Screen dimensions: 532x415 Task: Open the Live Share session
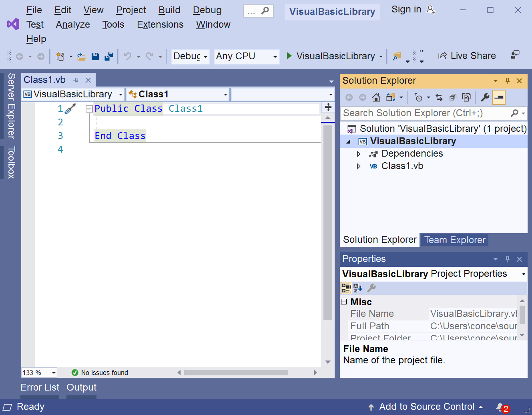pyautogui.click(x=467, y=56)
